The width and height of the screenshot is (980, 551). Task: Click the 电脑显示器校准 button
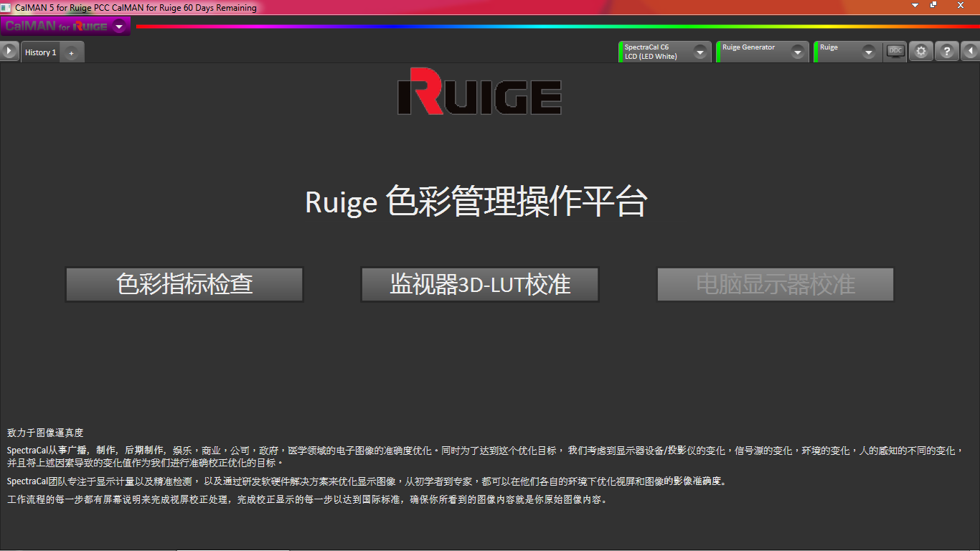(775, 284)
